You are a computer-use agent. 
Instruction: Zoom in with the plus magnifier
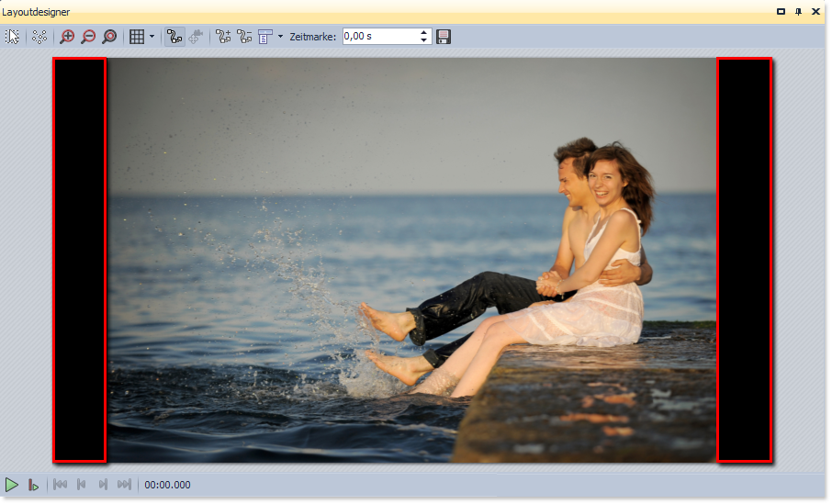pos(67,37)
